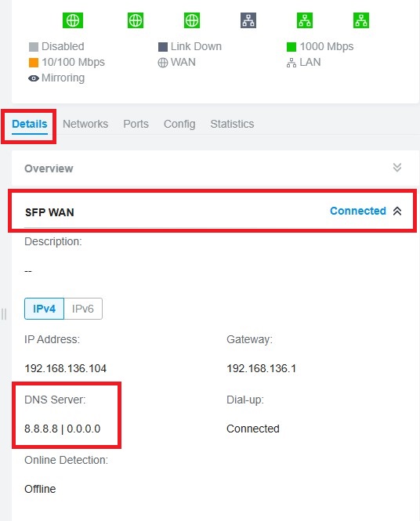Image resolution: width=420 pixels, height=521 pixels.
Task: Select the last green LAN port icon
Action: [x=361, y=20]
